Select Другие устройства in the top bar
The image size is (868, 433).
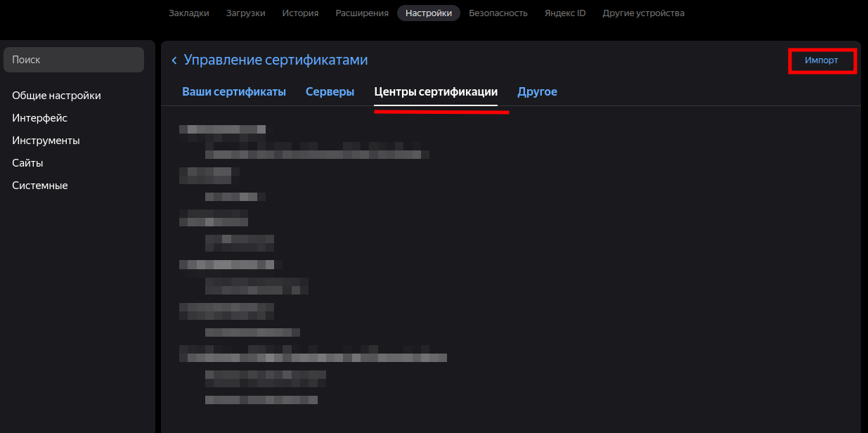click(643, 13)
